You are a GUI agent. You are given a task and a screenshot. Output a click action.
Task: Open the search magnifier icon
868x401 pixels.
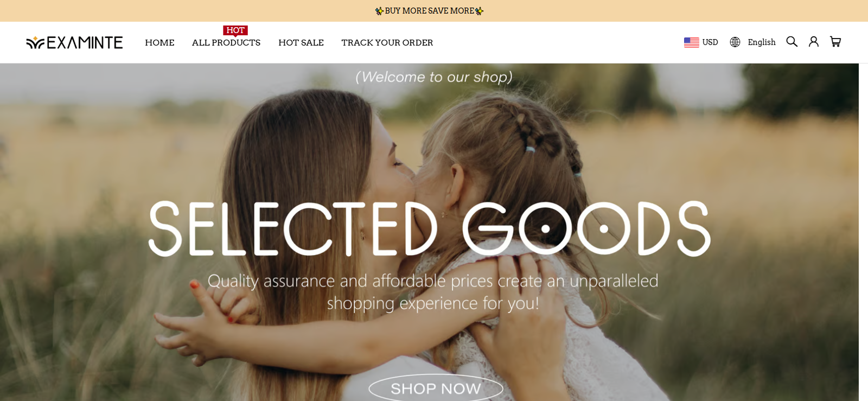[x=792, y=42]
